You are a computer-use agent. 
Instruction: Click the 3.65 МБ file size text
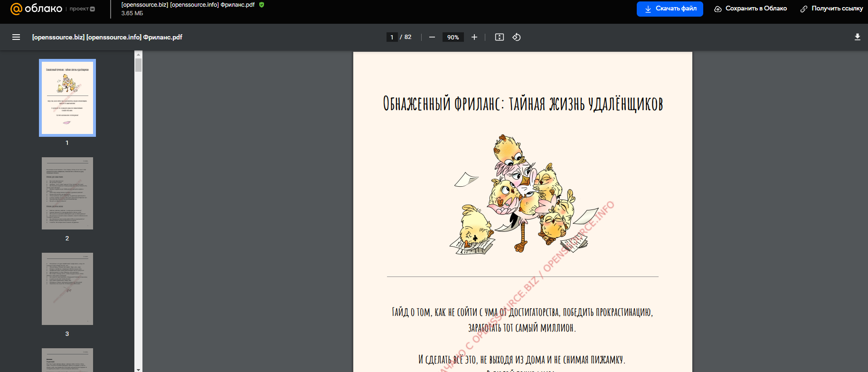(x=132, y=13)
